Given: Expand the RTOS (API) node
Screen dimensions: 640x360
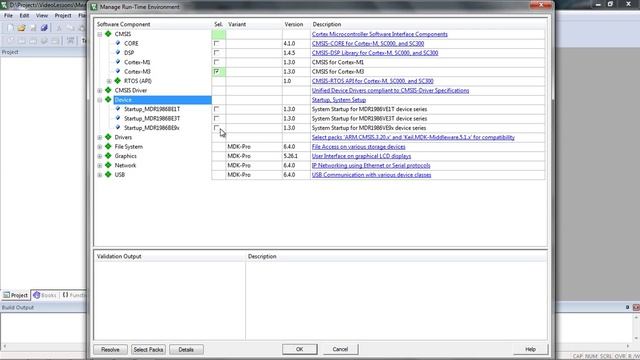Looking at the screenshot, I should [x=109, y=81].
